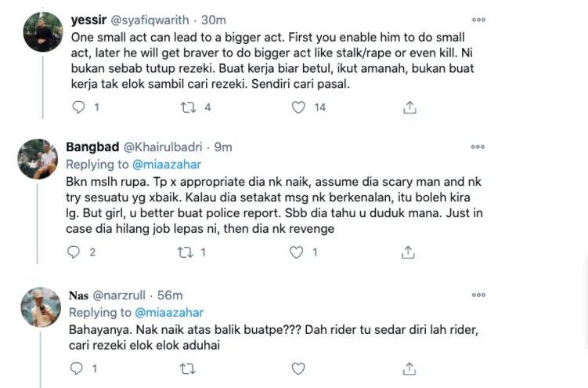Reply to yessir's tweet
This screenshot has height=388, width=588.
(77, 108)
